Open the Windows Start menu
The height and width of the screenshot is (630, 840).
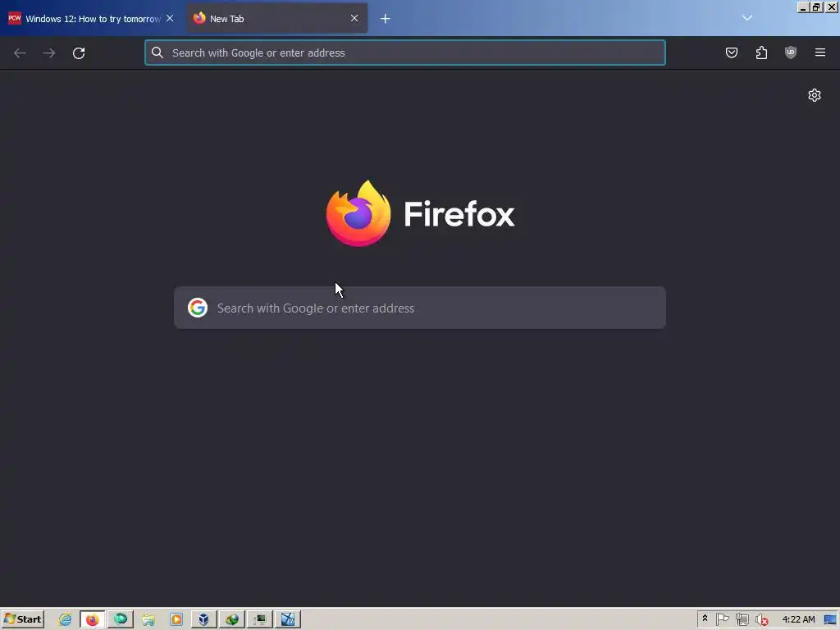tap(22, 619)
